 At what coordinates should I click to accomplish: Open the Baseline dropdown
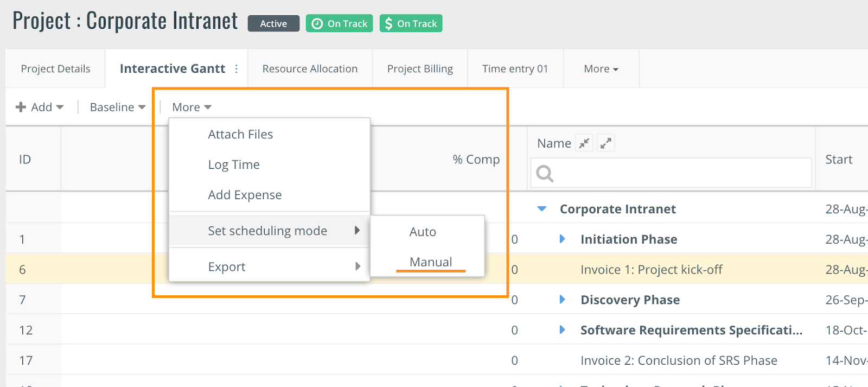coord(117,107)
